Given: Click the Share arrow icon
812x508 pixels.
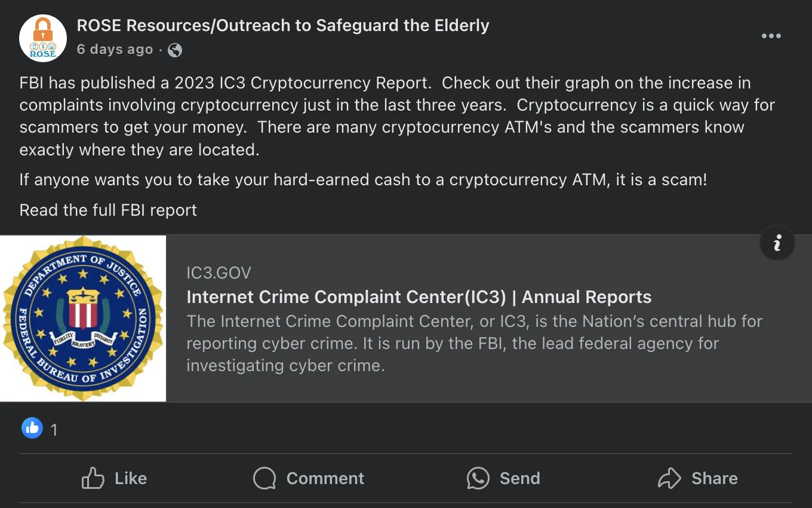Looking at the screenshot, I should tap(669, 478).
